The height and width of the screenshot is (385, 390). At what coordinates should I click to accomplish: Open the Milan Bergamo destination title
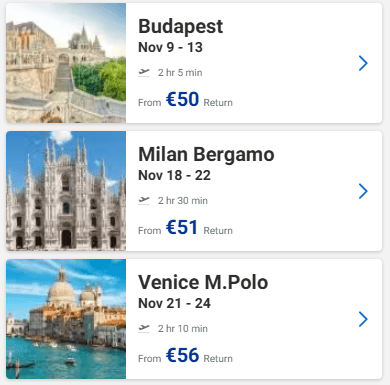(206, 155)
